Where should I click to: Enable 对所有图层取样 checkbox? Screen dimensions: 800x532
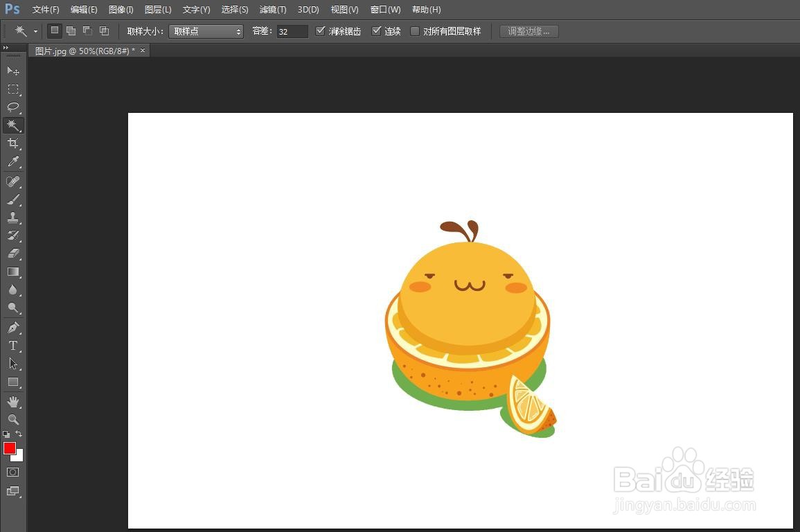pos(415,31)
